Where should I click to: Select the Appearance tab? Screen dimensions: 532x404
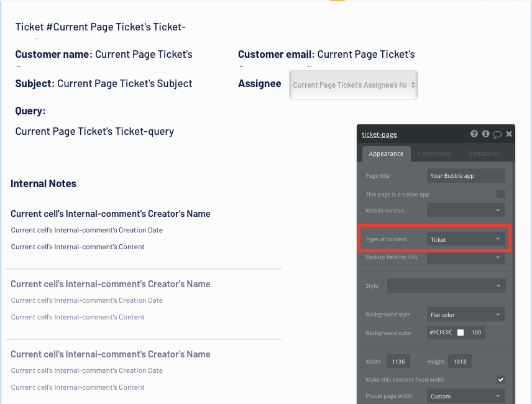(x=386, y=154)
